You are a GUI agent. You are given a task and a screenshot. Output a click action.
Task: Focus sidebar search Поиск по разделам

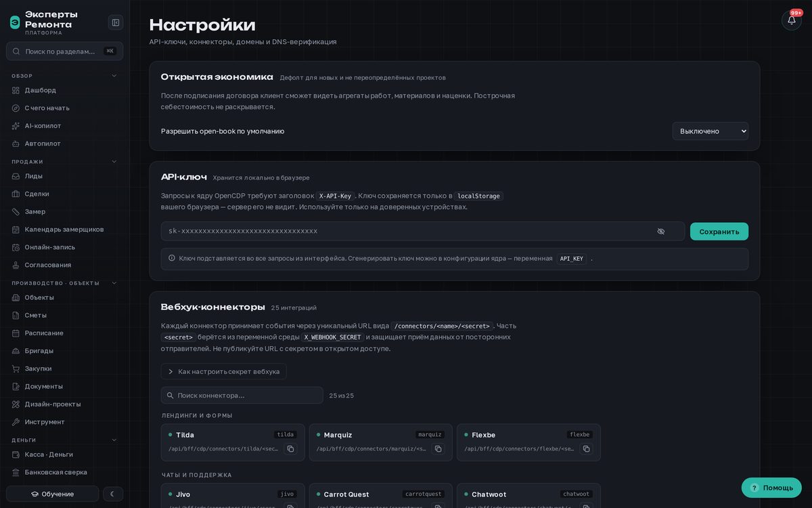pos(64,51)
